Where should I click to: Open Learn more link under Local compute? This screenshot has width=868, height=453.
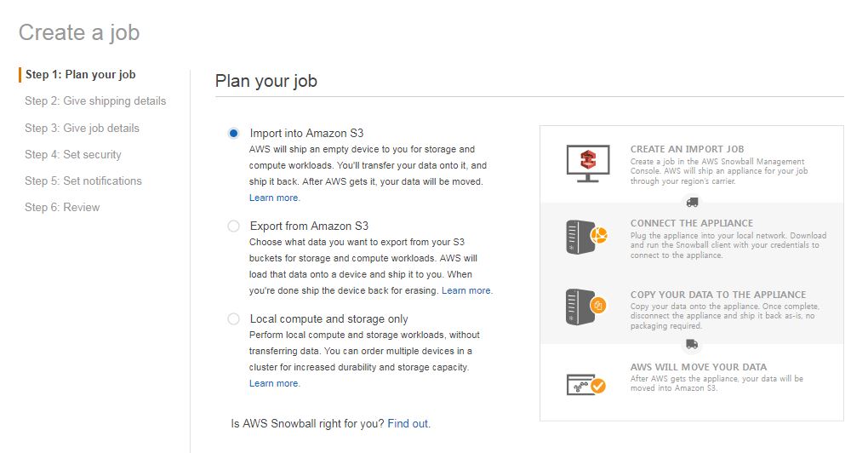(273, 383)
